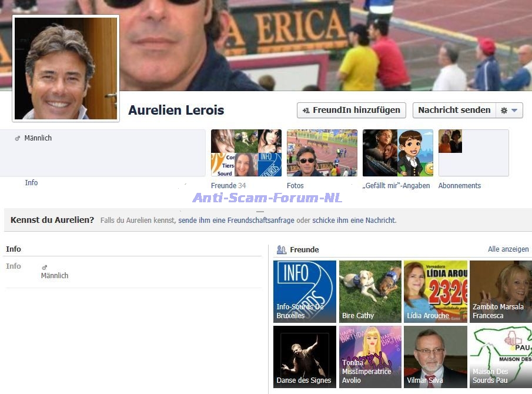
Task: Open the Abonnements tile
Action: 473,153
